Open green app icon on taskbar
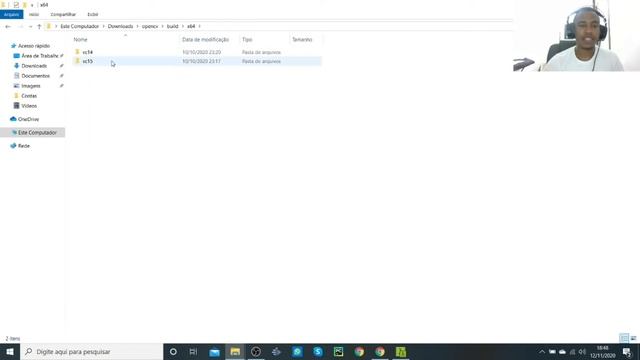The image size is (640, 360). [401, 351]
